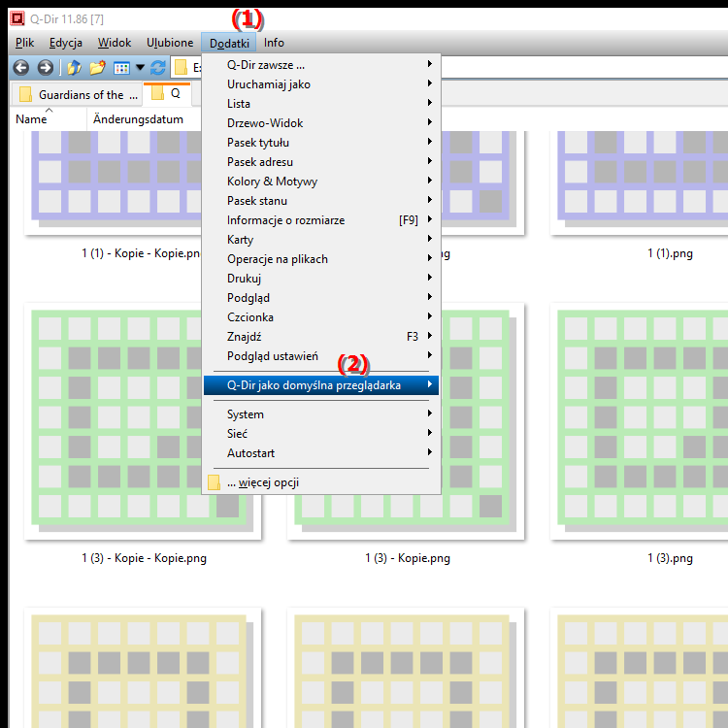Open 'Podgląd ustawień' menu entry
This screenshot has width=728, height=728.
(x=321, y=356)
